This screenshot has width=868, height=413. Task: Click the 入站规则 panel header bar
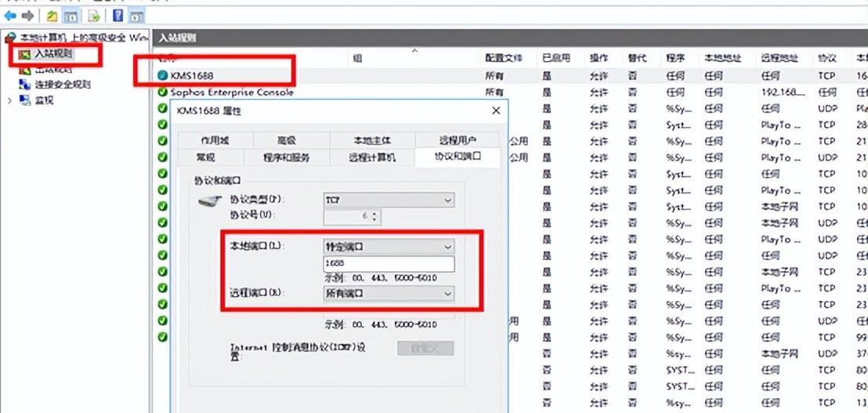pos(510,38)
